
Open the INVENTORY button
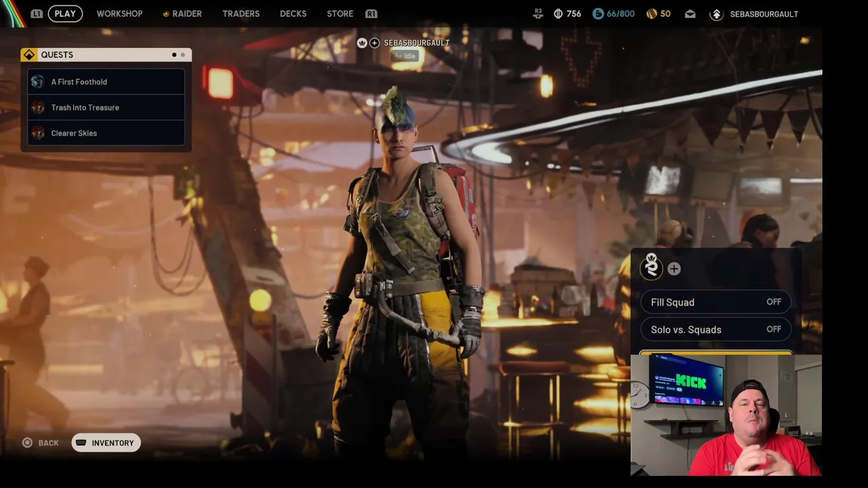tap(106, 443)
